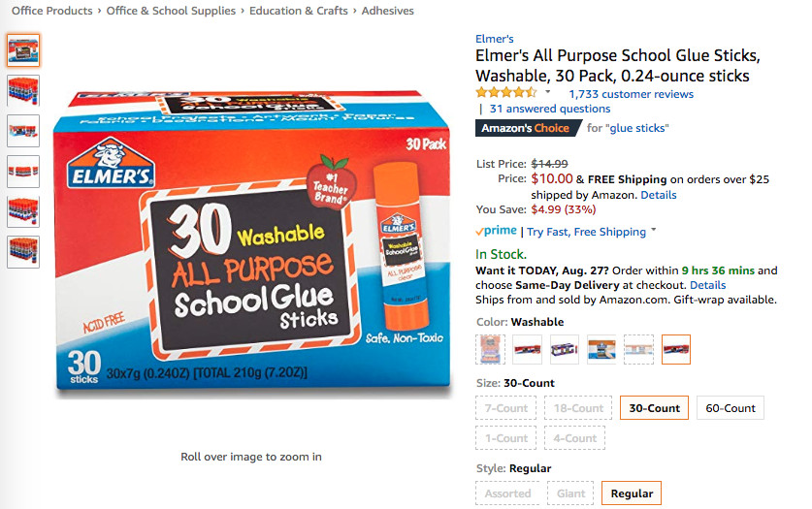The image size is (812, 509).
Task: Click the Elmer's brand link
Action: pos(495,39)
